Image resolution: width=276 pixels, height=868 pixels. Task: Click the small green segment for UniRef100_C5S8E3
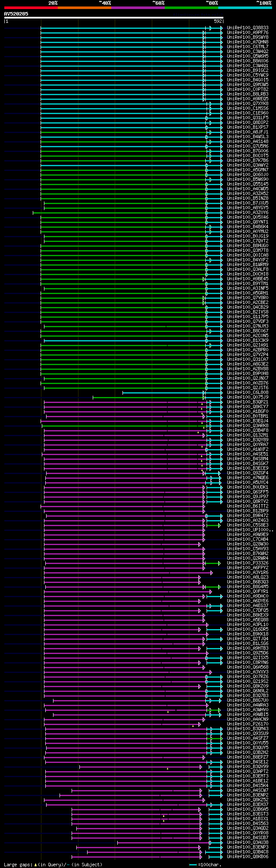[213, 525]
